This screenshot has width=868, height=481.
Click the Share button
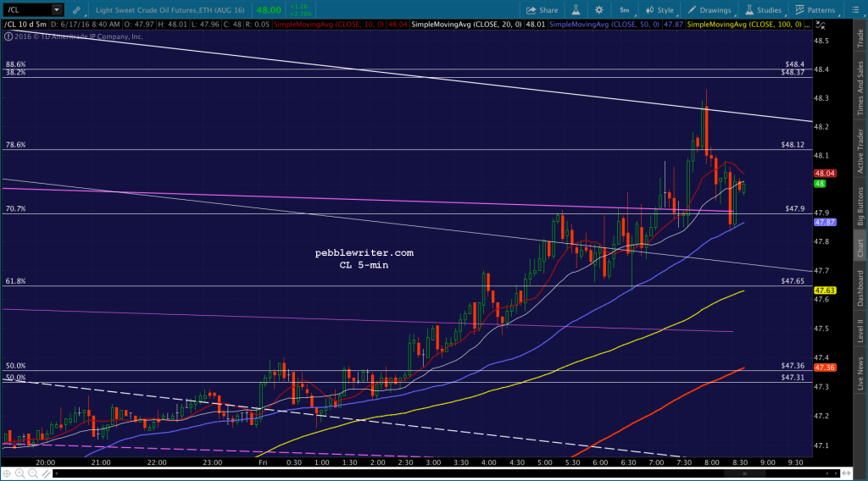point(542,10)
